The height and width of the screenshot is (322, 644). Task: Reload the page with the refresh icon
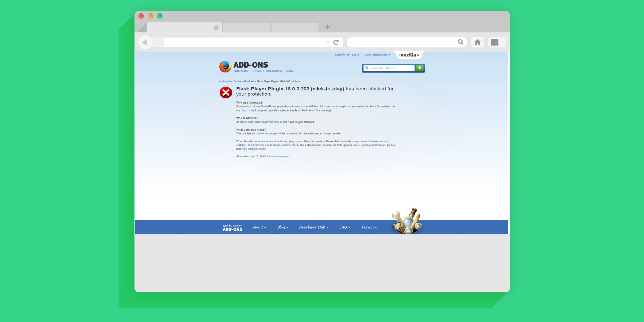[x=336, y=42]
